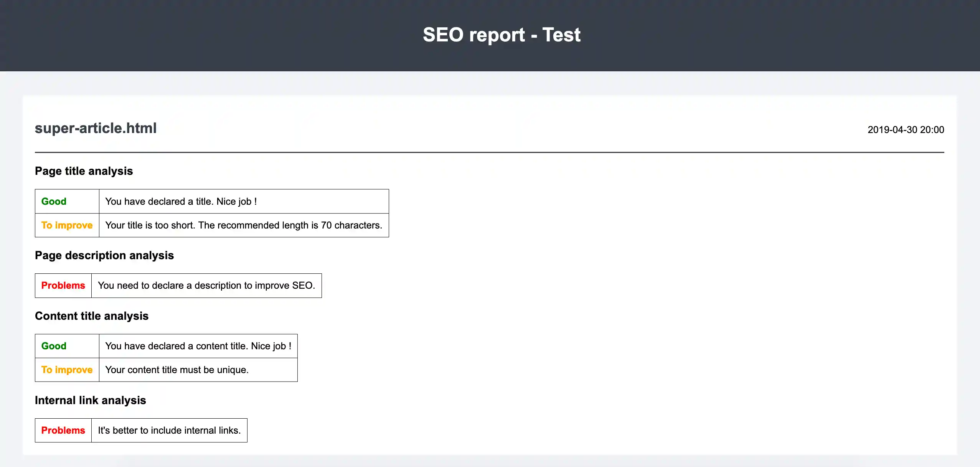Select the Page title analysis heading
Image resolution: width=980 pixels, height=467 pixels.
click(x=84, y=171)
